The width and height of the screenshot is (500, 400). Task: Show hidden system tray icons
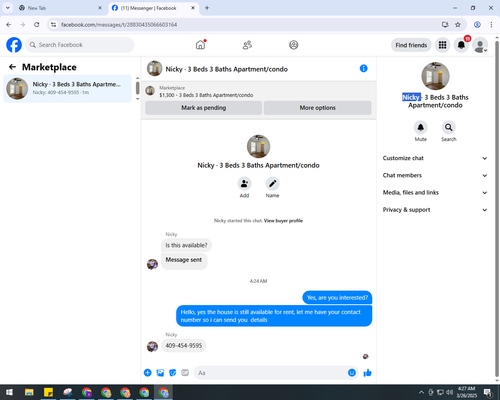(x=421, y=392)
